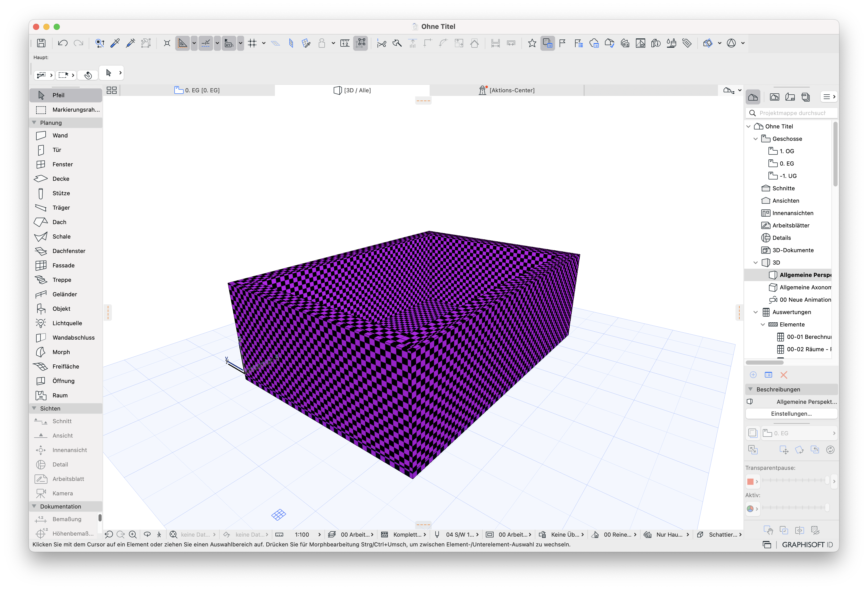Open the Aktions-Center tab
868x590 pixels.
[507, 90]
